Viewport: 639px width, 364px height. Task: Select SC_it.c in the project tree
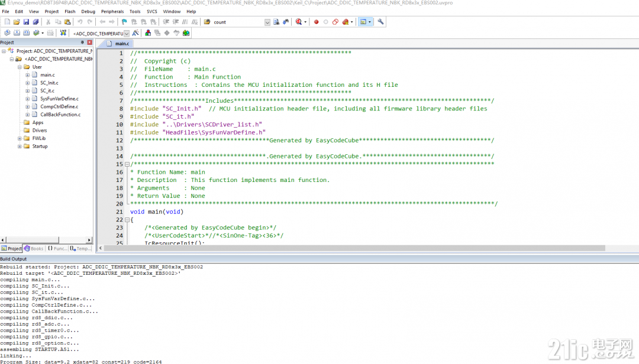pos(47,91)
